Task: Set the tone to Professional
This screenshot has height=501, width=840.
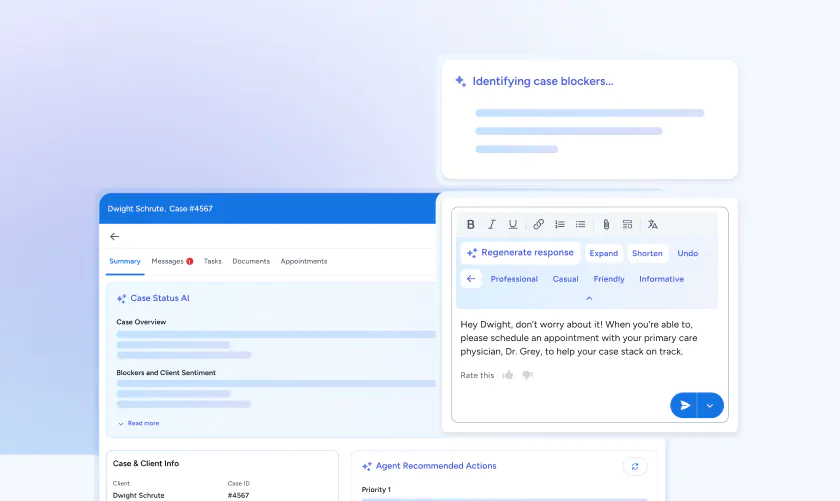Action: [514, 279]
